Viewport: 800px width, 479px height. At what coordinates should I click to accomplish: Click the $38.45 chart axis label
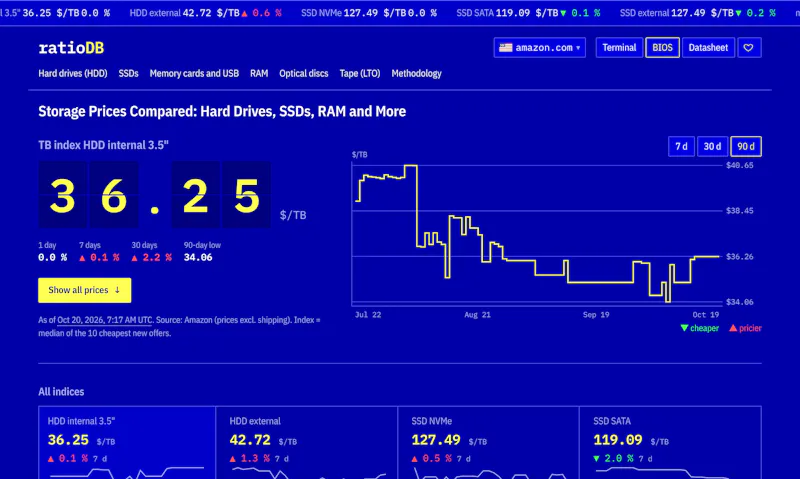739,211
